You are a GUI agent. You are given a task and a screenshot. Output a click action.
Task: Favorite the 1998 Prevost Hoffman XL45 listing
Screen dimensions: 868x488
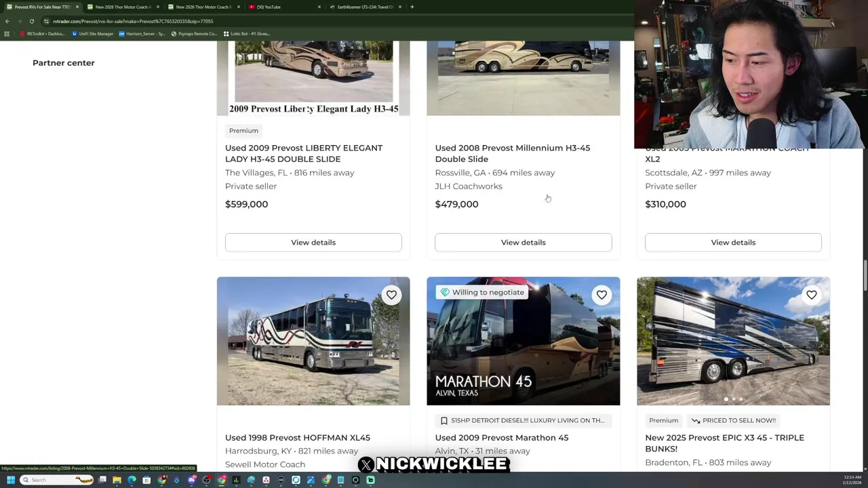coord(391,295)
